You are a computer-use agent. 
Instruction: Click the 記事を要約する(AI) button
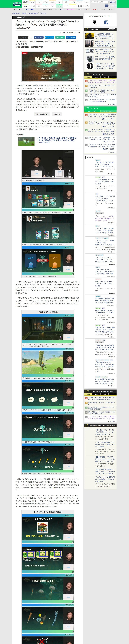click(x=42, y=114)
